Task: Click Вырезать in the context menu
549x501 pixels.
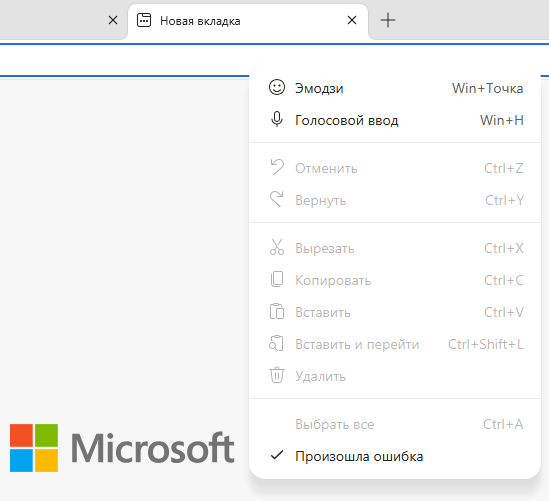Action: (395, 248)
